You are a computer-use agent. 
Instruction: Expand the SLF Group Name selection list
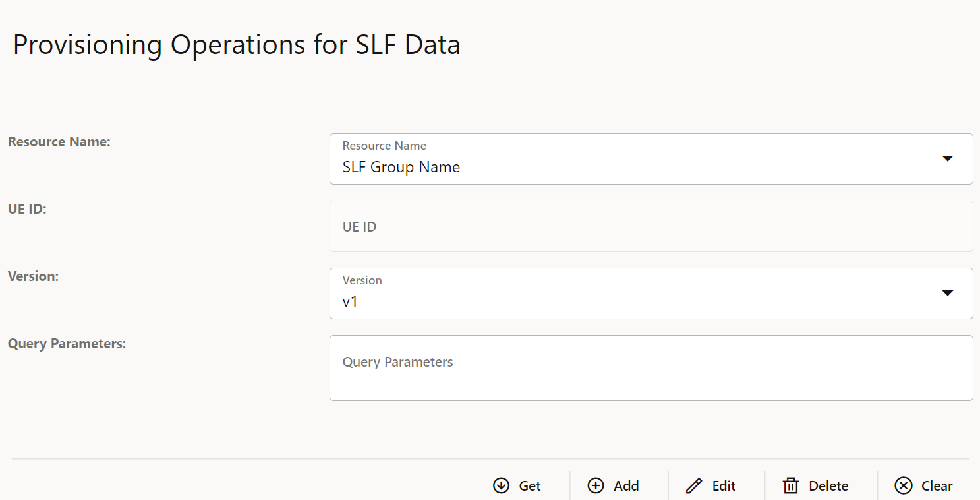[x=948, y=158]
